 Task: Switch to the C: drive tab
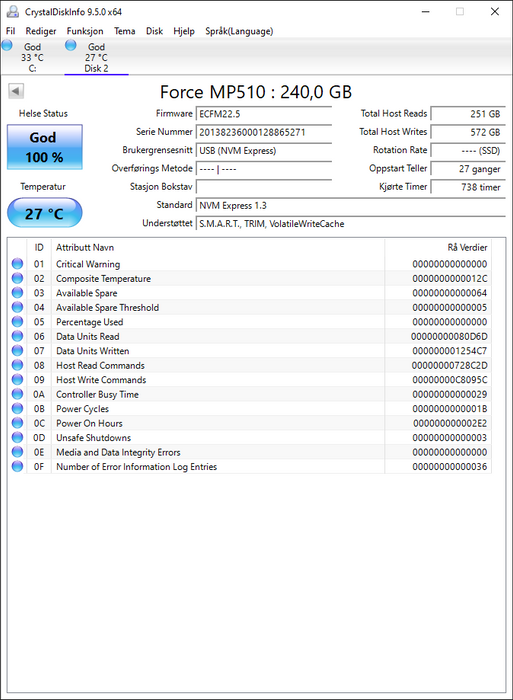pos(32,57)
